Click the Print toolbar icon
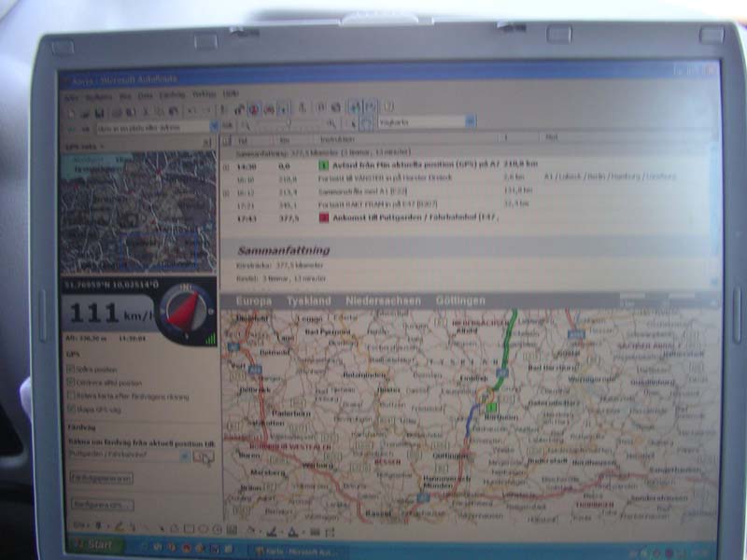The height and width of the screenshot is (560, 747). point(117,113)
